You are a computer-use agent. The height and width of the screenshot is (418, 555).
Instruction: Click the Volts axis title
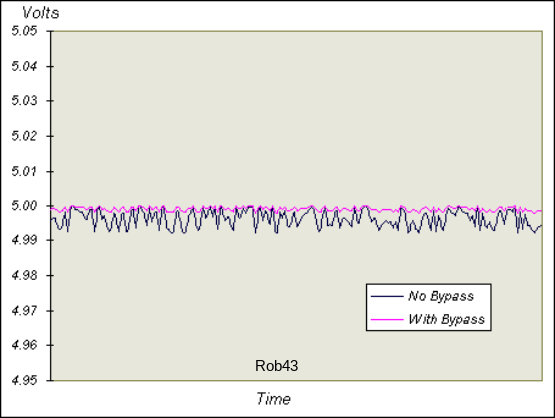pos(41,13)
